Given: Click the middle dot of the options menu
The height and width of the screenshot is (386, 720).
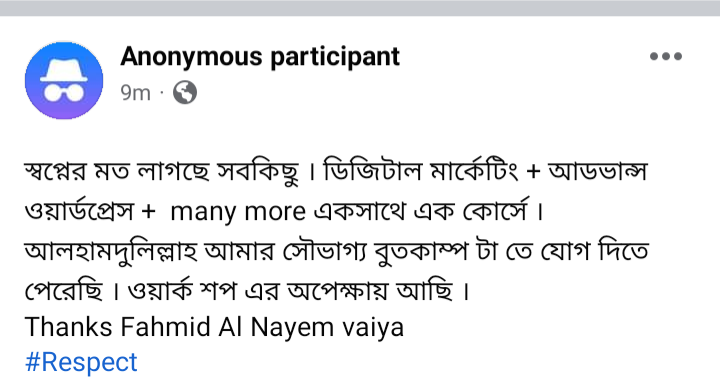Looking at the screenshot, I should 666,56.
